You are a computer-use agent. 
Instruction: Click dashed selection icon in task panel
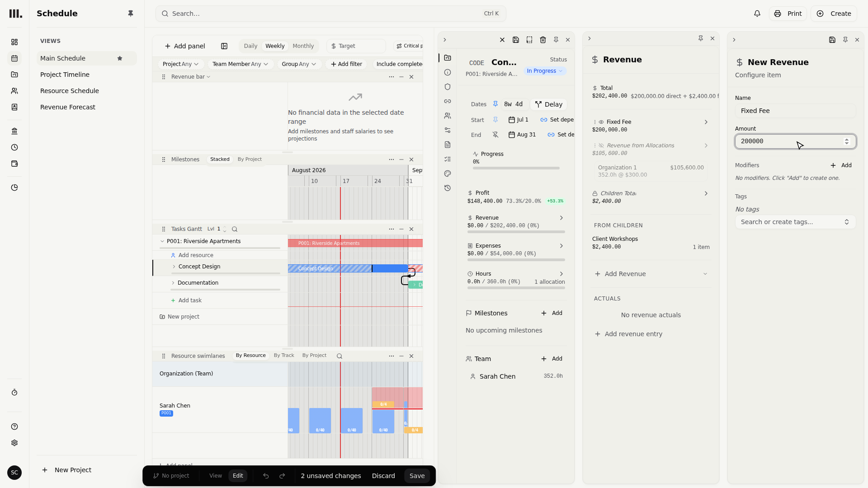pyautogui.click(x=529, y=40)
